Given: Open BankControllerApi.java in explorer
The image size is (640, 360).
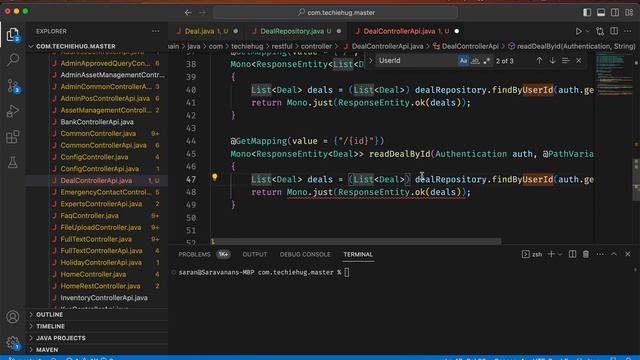Looking at the screenshot, I should click(x=97, y=122).
